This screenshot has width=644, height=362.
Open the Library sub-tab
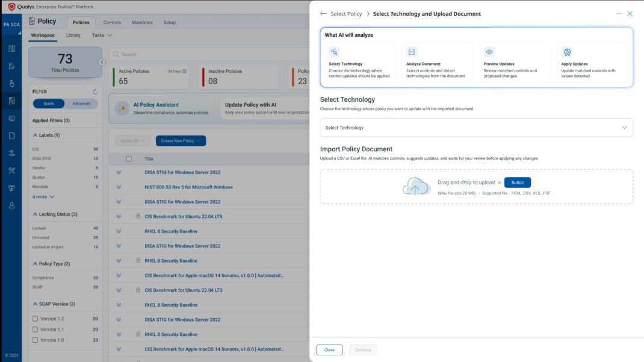coord(73,36)
